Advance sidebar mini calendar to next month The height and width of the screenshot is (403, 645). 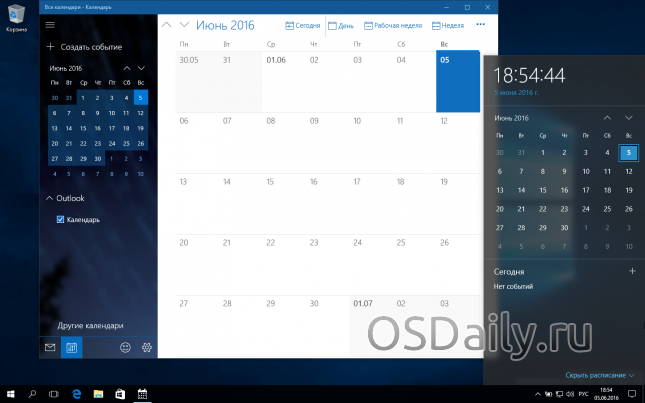tap(141, 67)
